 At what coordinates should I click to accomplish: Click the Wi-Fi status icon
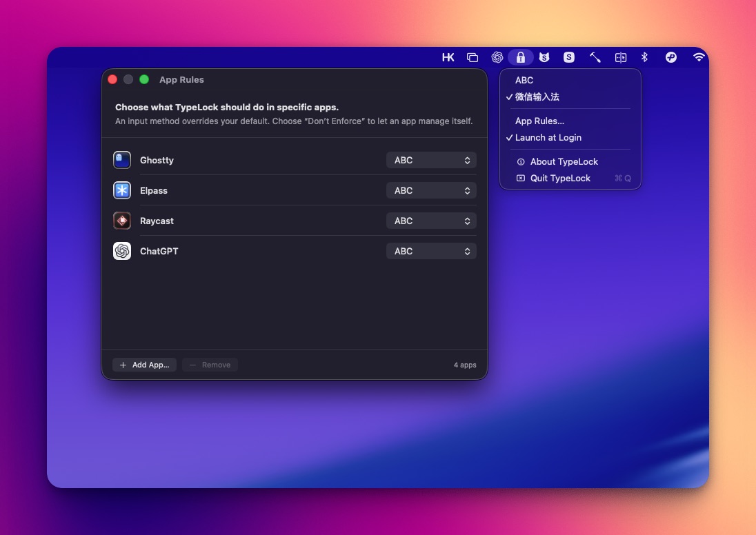[699, 57]
